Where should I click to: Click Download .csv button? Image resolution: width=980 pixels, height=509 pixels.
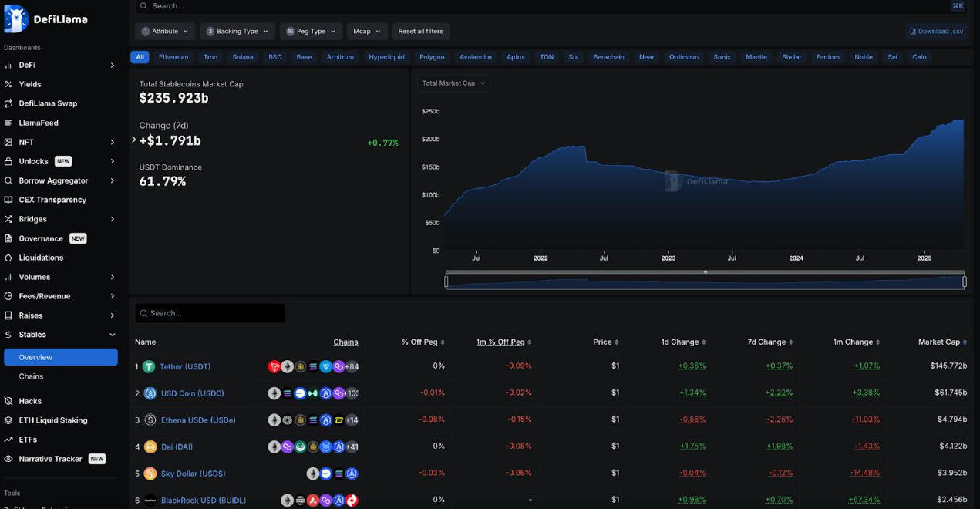pos(936,32)
